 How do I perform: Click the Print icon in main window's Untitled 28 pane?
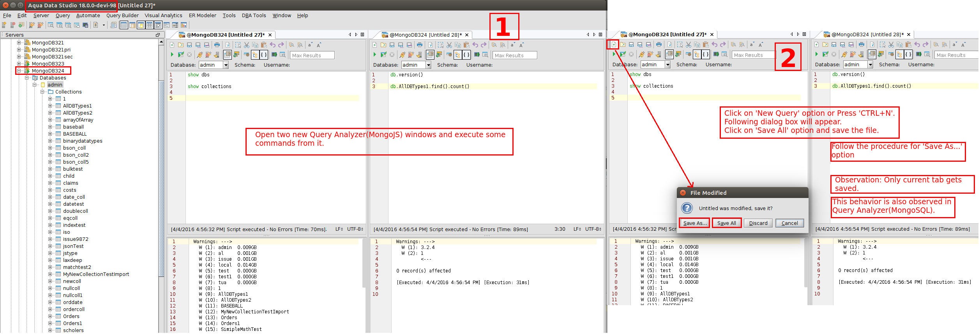tap(420, 45)
